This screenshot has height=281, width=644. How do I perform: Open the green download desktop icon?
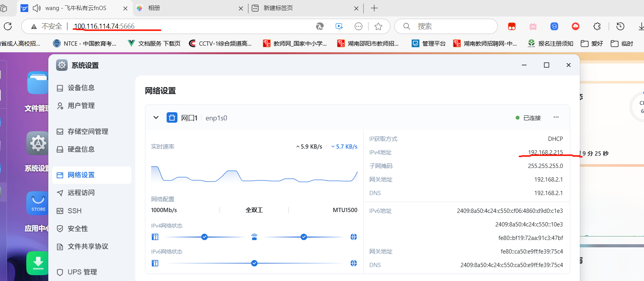(x=37, y=263)
